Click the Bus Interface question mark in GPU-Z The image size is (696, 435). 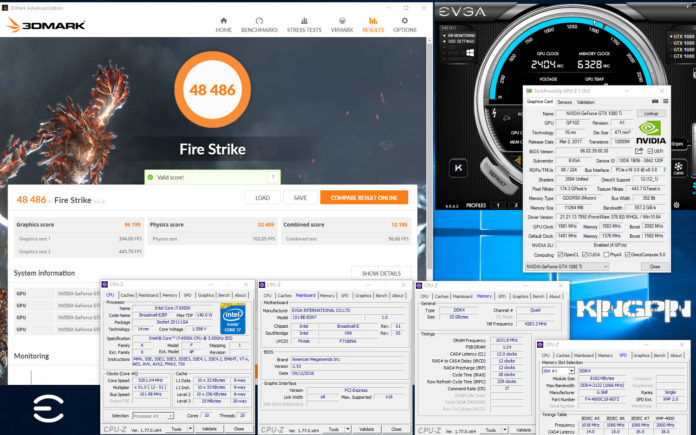pos(664,170)
